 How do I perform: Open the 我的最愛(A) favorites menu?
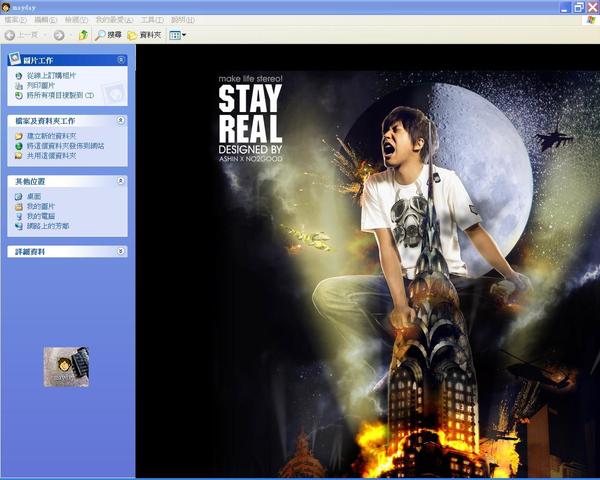coord(114,20)
